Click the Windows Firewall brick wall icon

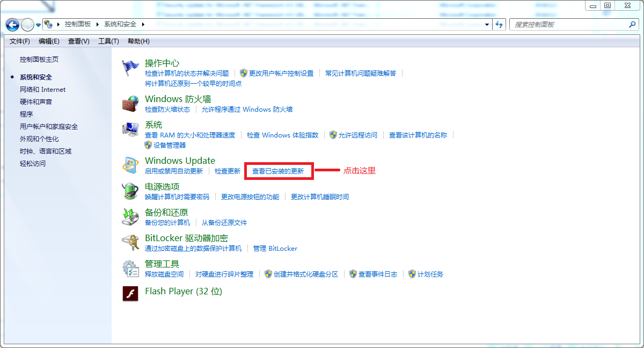130,104
